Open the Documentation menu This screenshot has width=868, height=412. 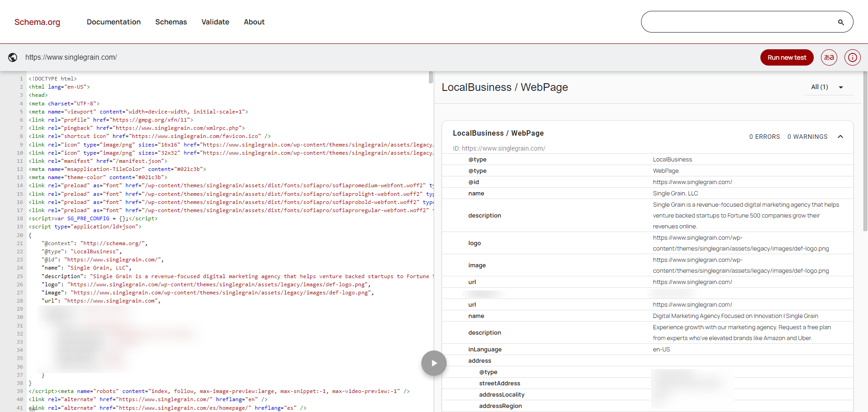tap(113, 22)
